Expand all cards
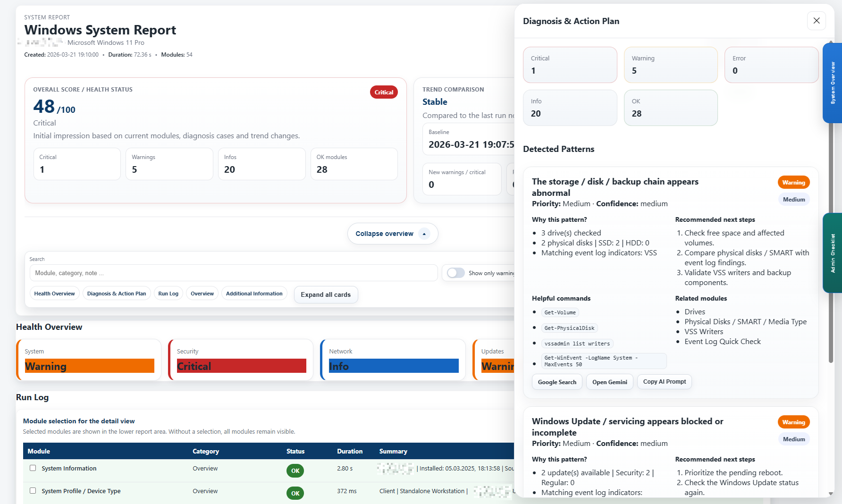 coord(326,294)
